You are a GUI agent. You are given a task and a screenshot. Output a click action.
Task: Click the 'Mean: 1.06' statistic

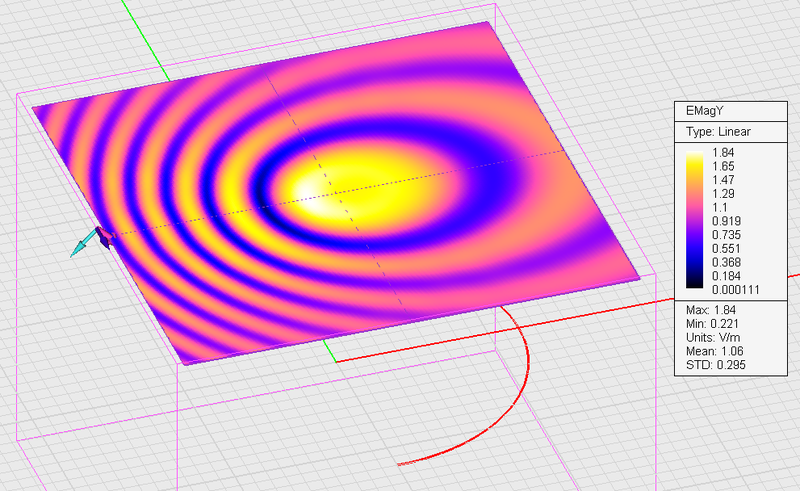point(714,351)
